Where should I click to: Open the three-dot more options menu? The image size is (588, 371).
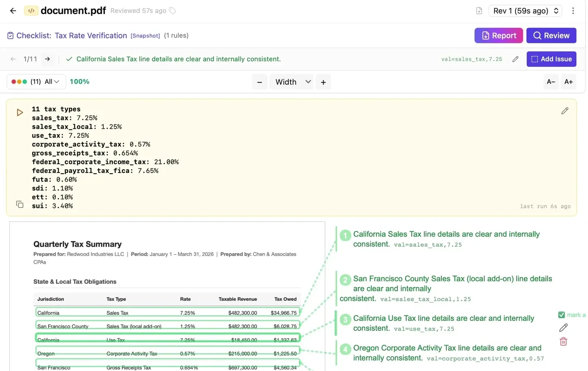[573, 11]
